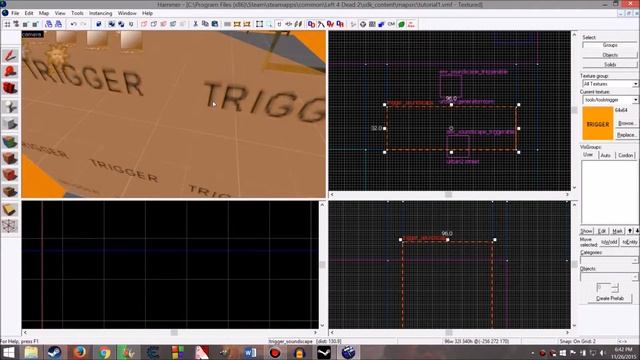This screenshot has width=640, height=360.
Task: Select the Magnify tool in left toolbar
Action: point(10,72)
